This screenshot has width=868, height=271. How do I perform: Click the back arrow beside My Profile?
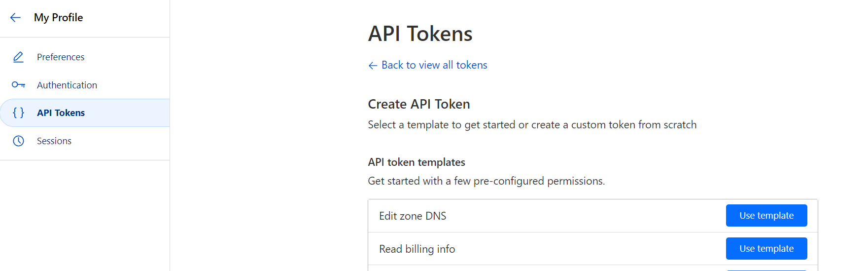coord(15,18)
